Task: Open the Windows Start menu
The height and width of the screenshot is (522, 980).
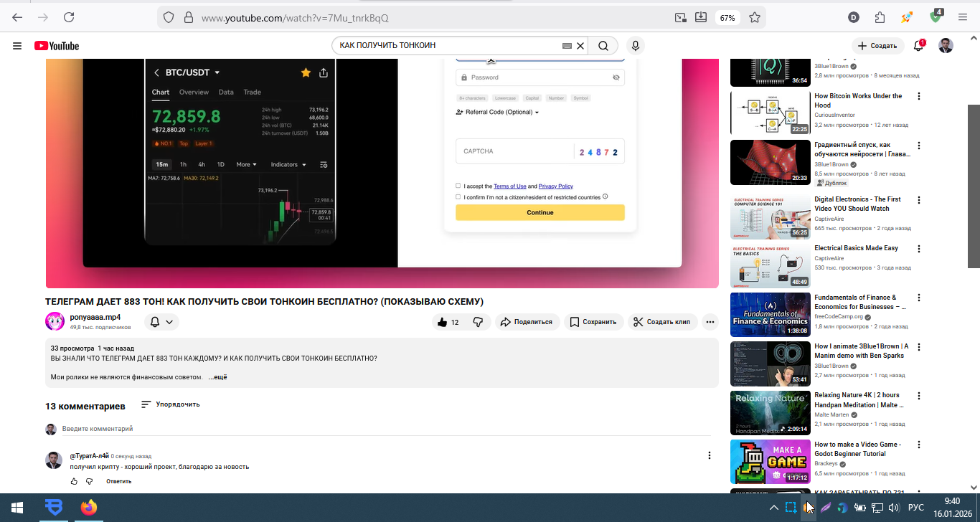Action: pyautogui.click(x=17, y=508)
